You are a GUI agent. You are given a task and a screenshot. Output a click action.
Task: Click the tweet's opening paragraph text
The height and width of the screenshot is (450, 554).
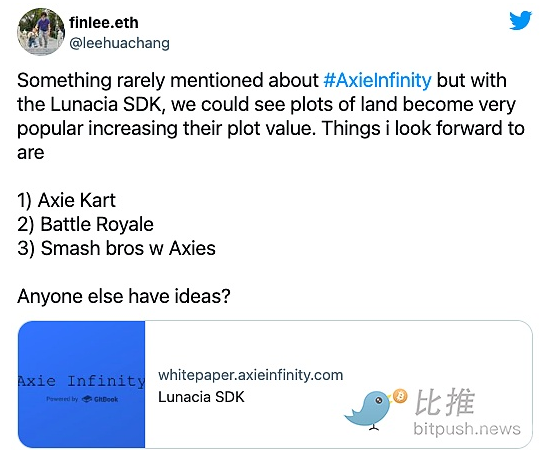click(x=271, y=116)
